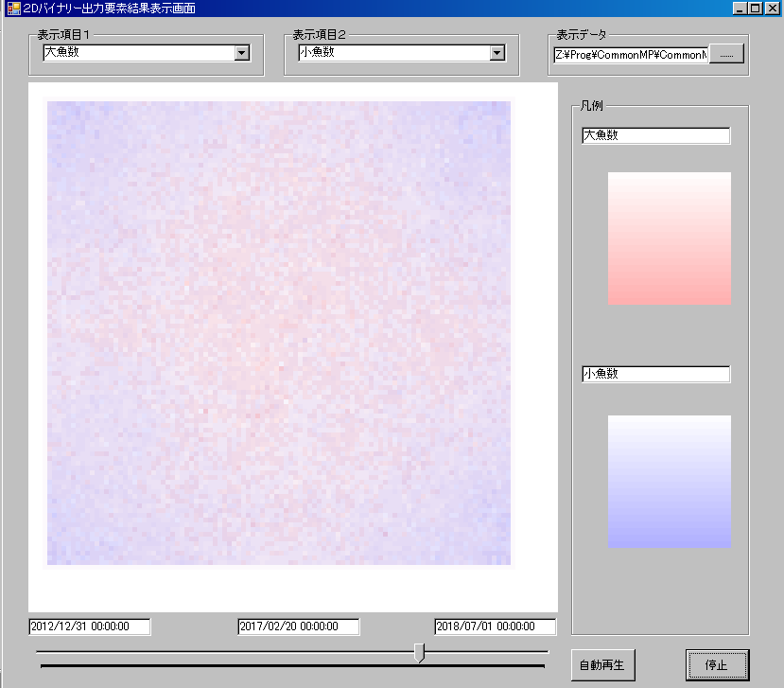This screenshot has height=688, width=784.
Task: Close the window
Action: 772,9
